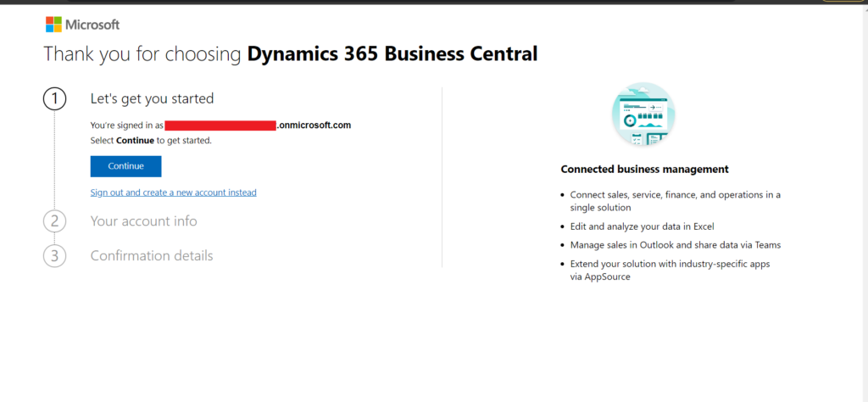Select step 2 circle icon
Viewport: 868px width, 402px height.
point(54,221)
